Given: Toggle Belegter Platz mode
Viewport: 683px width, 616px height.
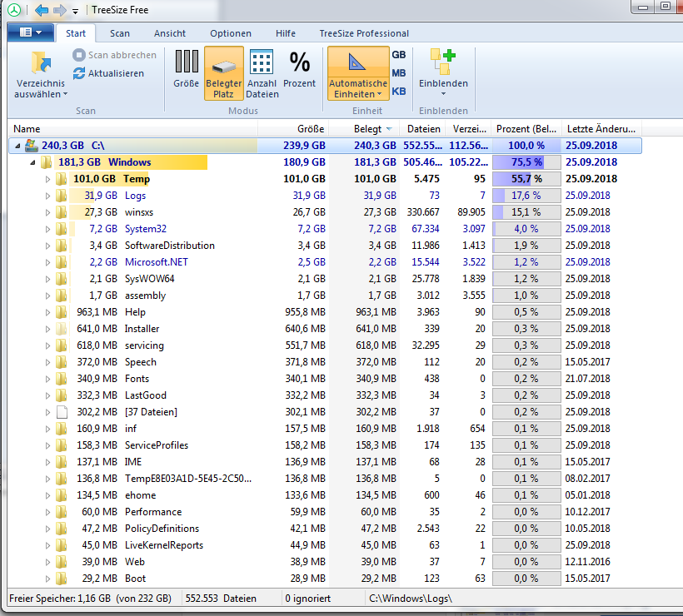Looking at the screenshot, I should pos(223,73).
